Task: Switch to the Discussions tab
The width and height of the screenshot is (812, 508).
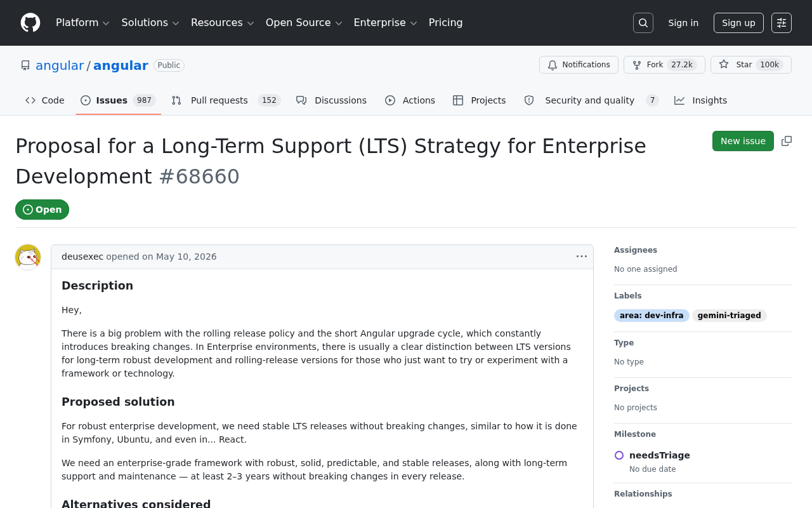Action: pos(332,100)
